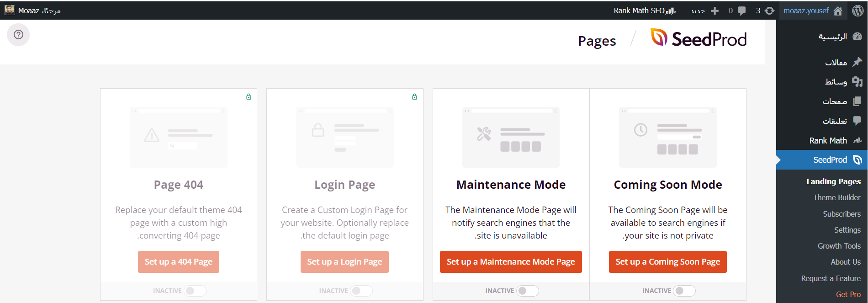This screenshot has height=303, width=868.
Task: Click the WordPress logo in admin bar
Action: [x=858, y=11]
